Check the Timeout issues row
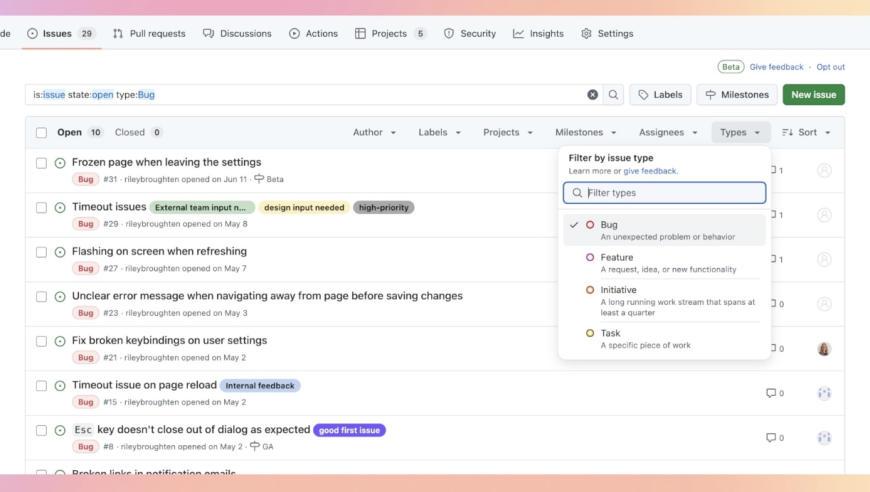The image size is (870, 492). pyautogui.click(x=42, y=207)
